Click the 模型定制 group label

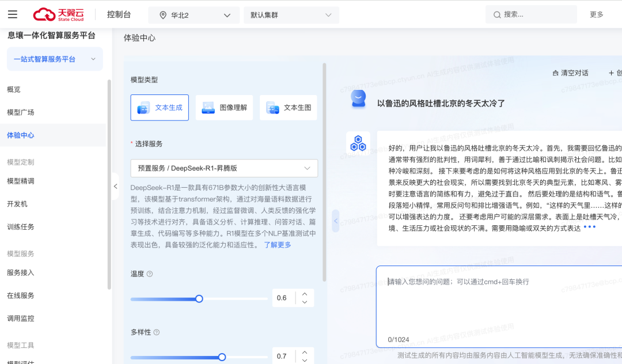[21, 162]
